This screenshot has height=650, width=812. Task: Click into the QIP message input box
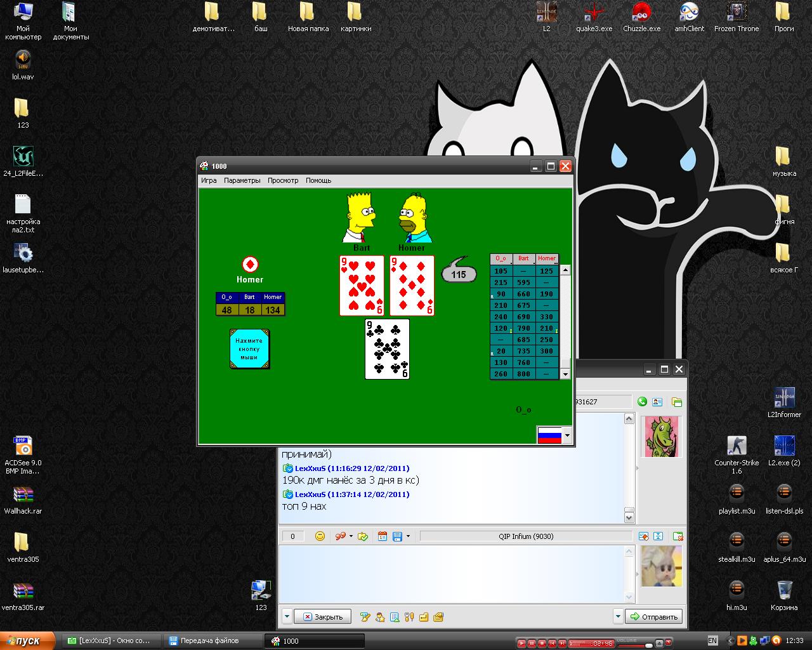(x=451, y=574)
